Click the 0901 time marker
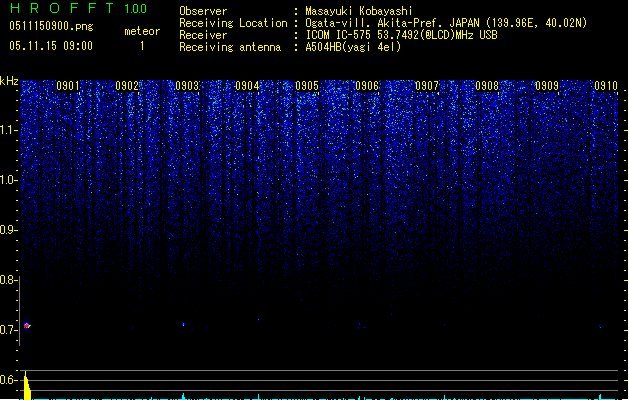The height and width of the screenshot is (400, 629). [68, 86]
